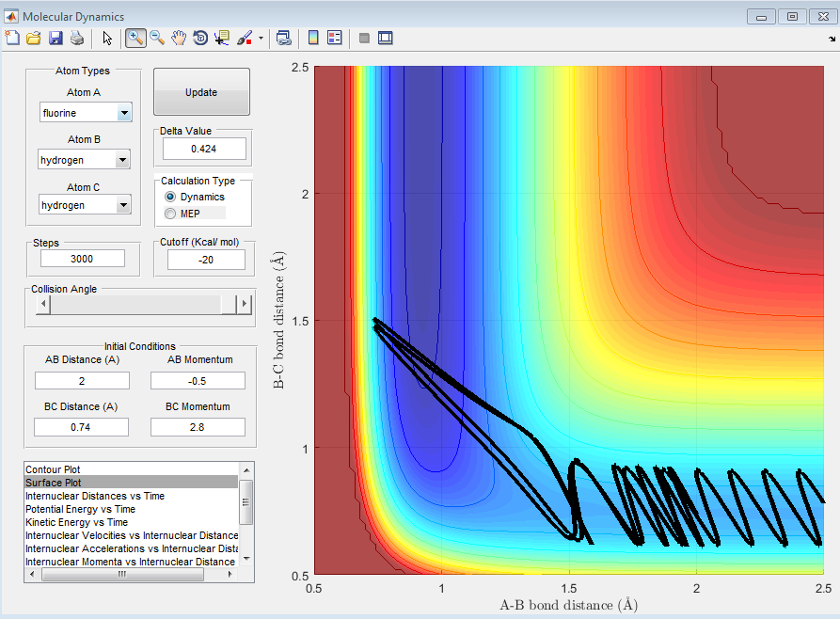The width and height of the screenshot is (840, 619).
Task: Open a file with the folder icon
Action: coord(34,38)
